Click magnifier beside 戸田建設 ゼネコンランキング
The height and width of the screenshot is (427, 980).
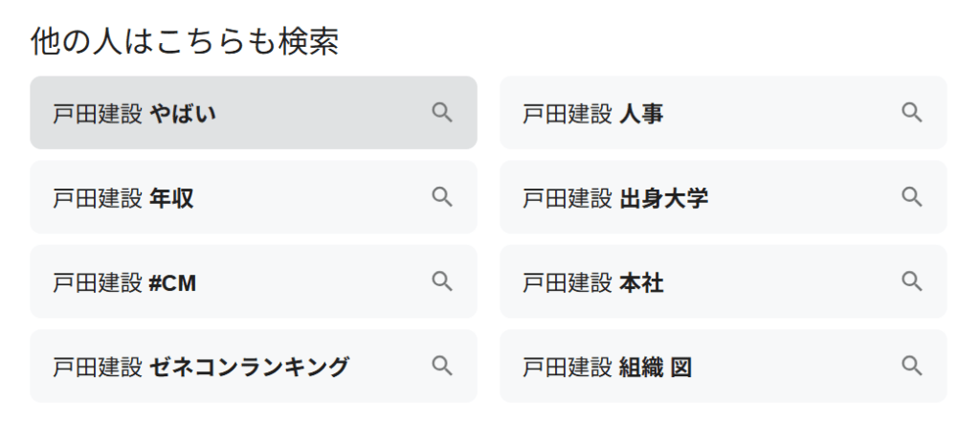pos(441,366)
